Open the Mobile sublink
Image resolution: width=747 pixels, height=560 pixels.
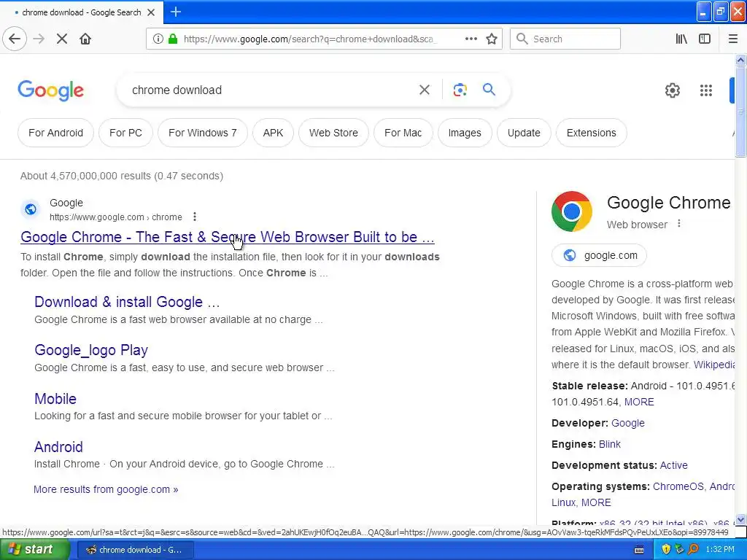(x=55, y=399)
